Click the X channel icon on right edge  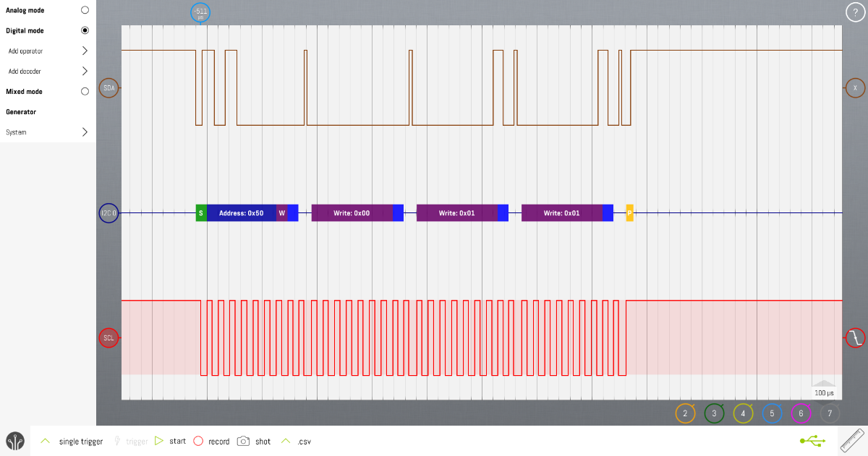(x=855, y=87)
